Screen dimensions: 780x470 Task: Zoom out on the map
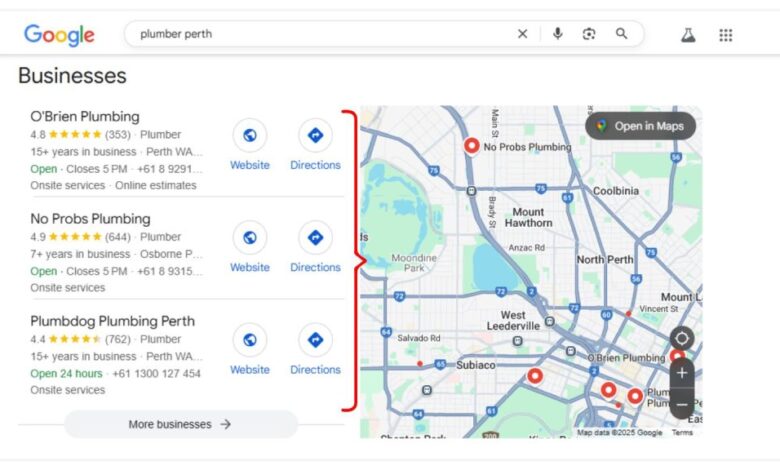tap(682, 404)
